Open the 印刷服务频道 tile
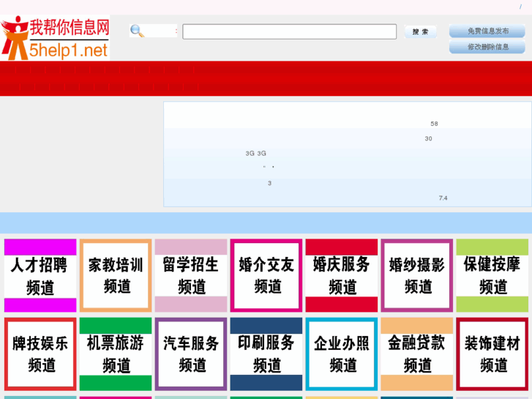 (x=266, y=354)
